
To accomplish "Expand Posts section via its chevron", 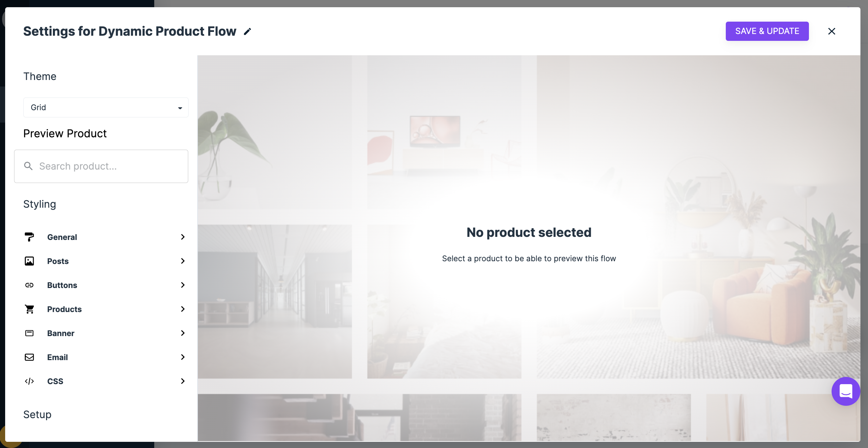I will (183, 261).
